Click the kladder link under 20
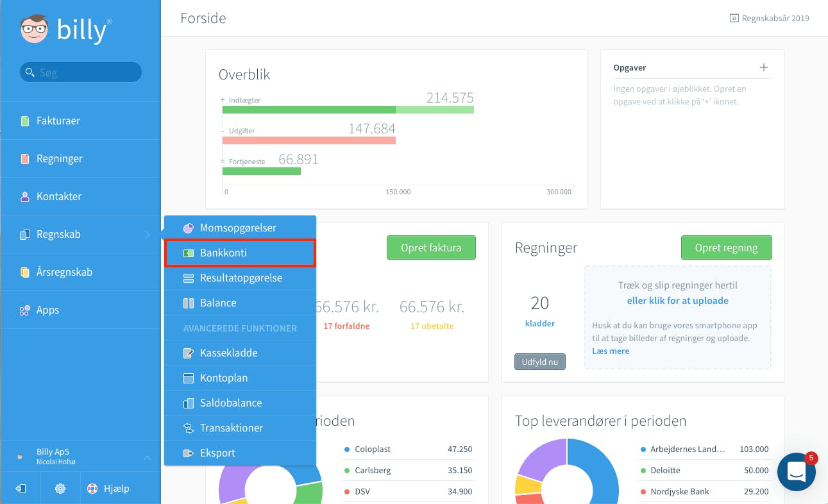Image resolution: width=828 pixels, height=504 pixels. (540, 323)
